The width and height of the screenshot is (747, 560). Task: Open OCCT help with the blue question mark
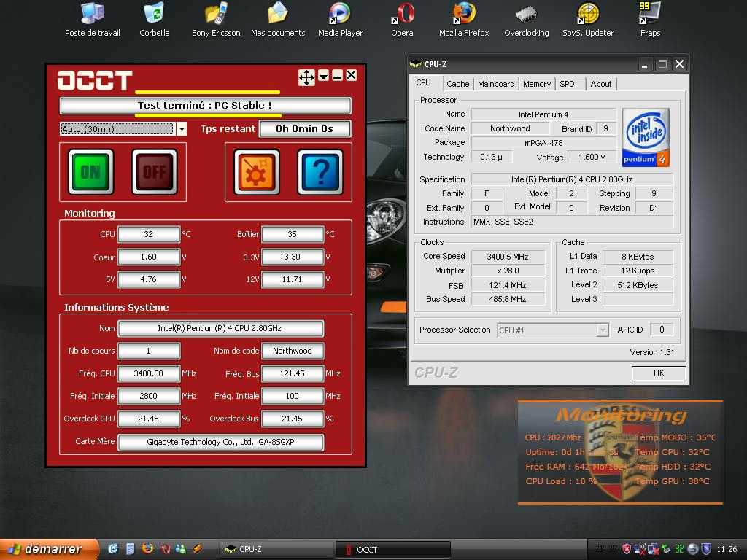(x=320, y=172)
